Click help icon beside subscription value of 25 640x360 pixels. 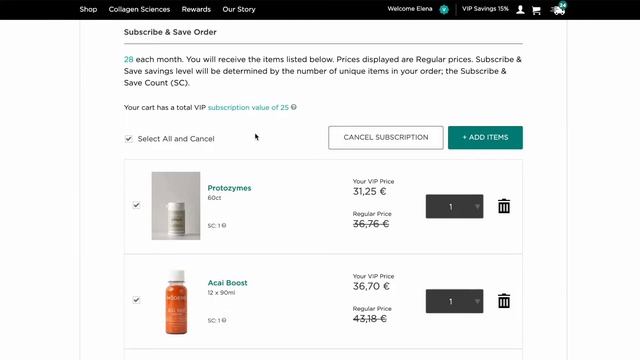point(293,107)
